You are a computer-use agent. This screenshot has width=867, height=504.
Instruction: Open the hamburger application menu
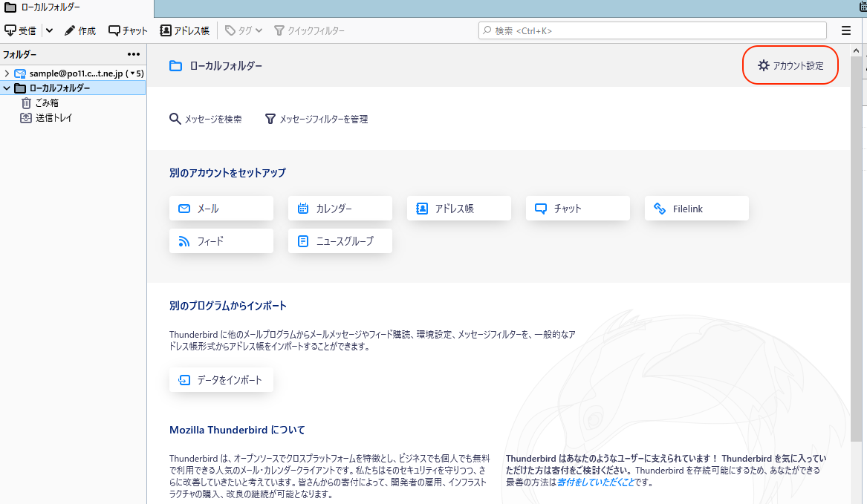846,31
